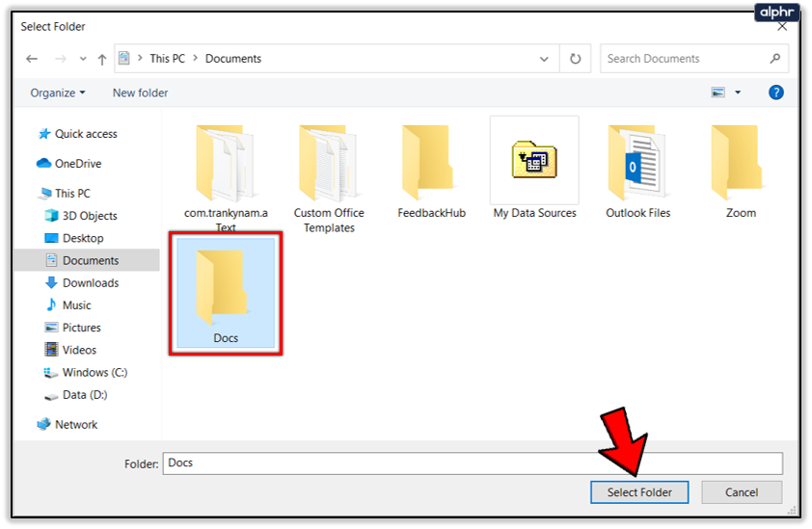Screen dimensions: 812x529
Task: Click 'Documents' in the address path
Action: [x=233, y=59]
